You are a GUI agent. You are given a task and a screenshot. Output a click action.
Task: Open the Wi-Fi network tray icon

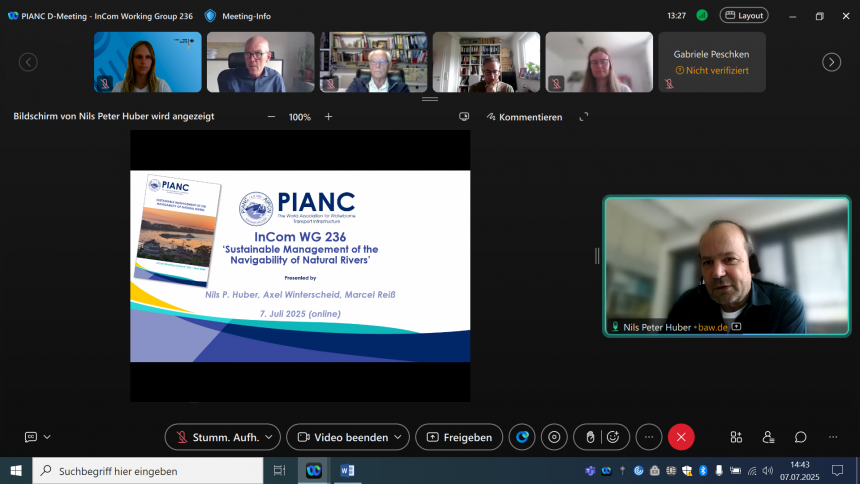tap(752, 471)
